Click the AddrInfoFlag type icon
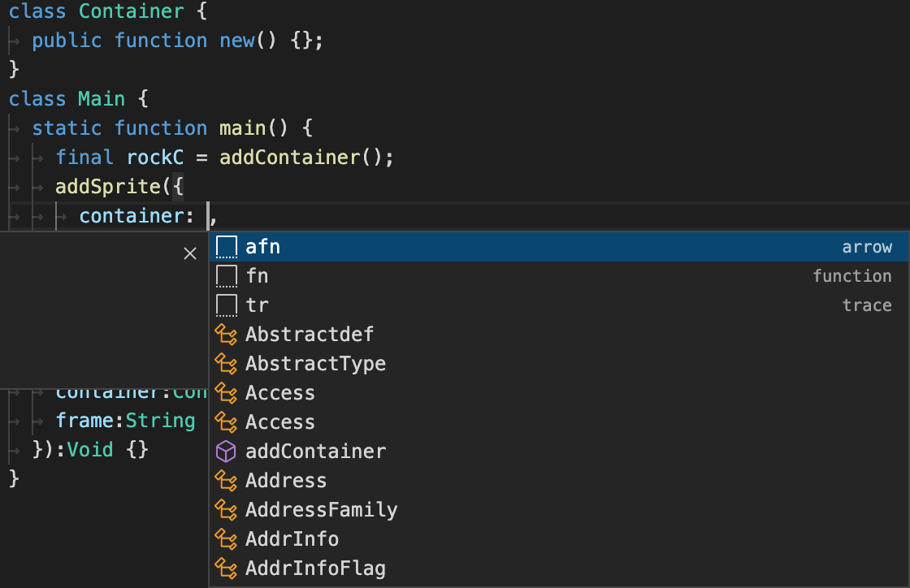The height and width of the screenshot is (588, 910). tap(227, 568)
